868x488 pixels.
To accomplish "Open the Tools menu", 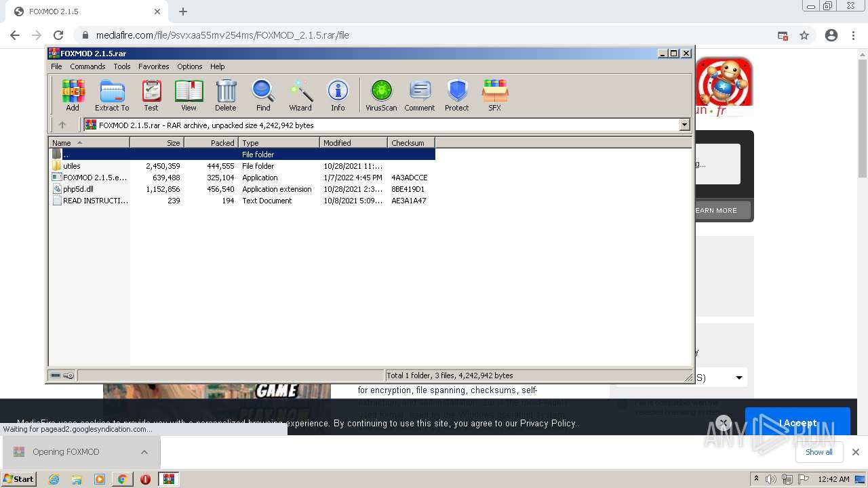I will [122, 66].
